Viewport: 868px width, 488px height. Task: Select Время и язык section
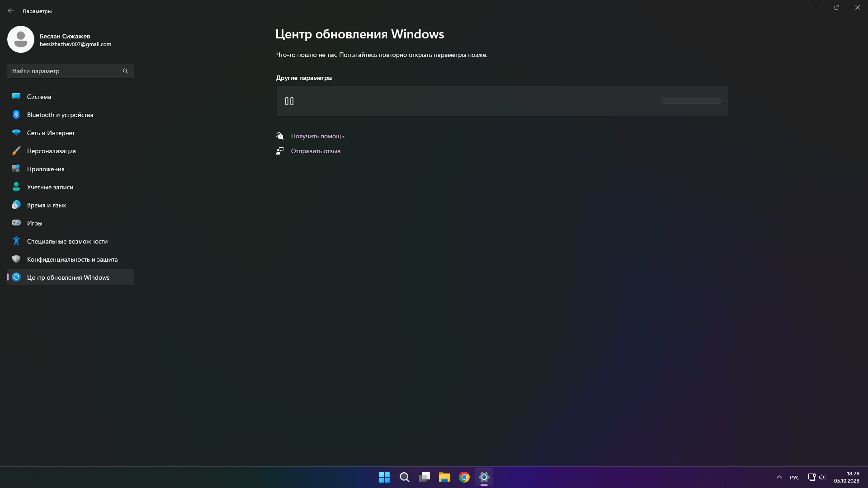coord(71,205)
